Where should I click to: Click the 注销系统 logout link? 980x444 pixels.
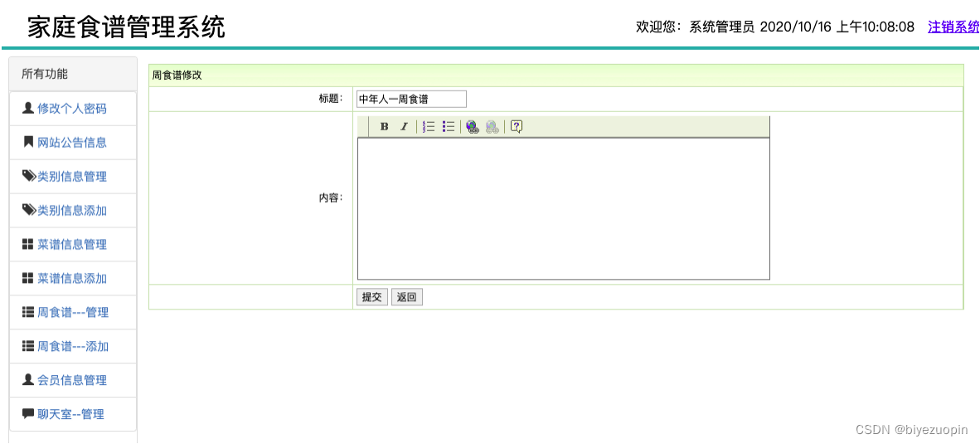[x=953, y=27]
